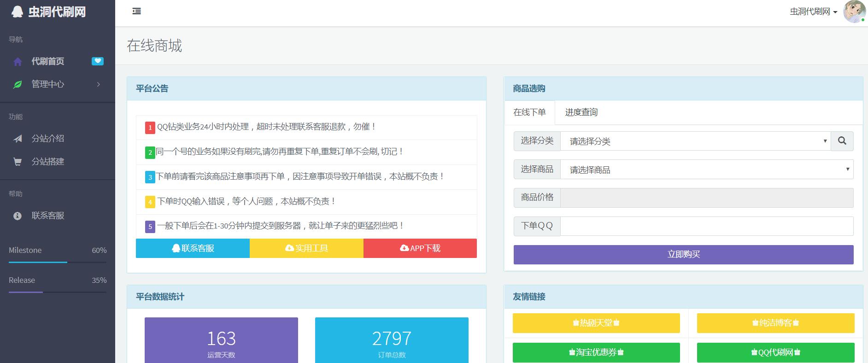Image resolution: width=868 pixels, height=363 pixels.
Task: Click the 选择分类 field label
Action: click(x=537, y=141)
